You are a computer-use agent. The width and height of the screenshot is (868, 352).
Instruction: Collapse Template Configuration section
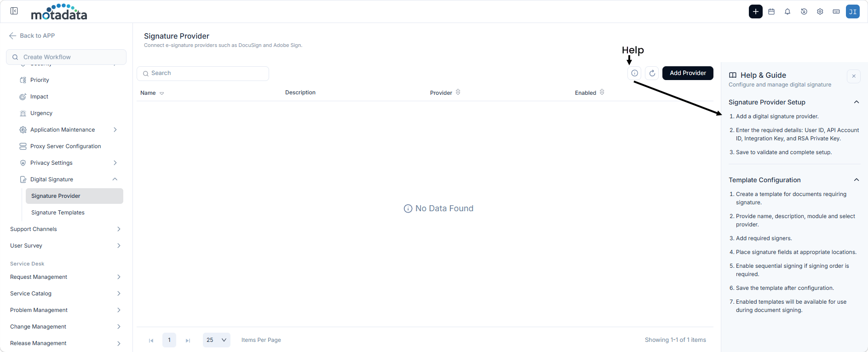tap(857, 180)
